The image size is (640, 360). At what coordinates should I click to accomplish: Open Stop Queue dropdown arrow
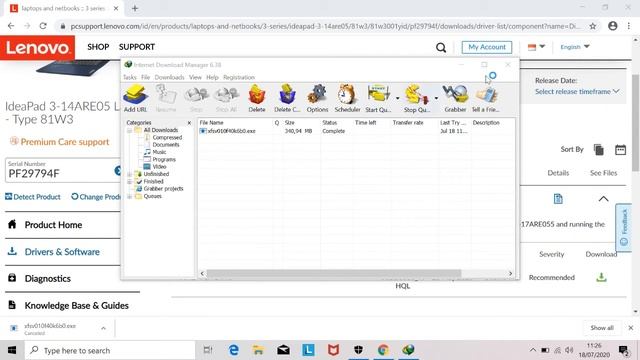click(x=436, y=98)
